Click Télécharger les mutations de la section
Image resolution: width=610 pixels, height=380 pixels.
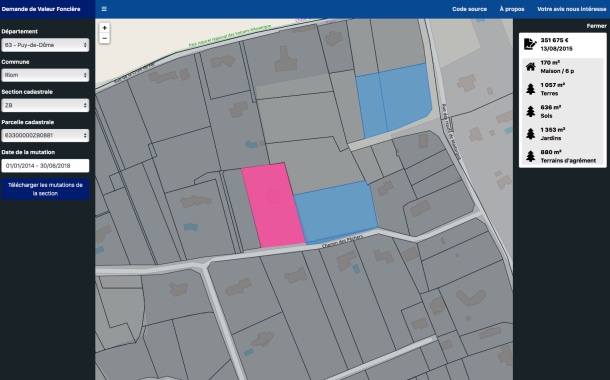[45, 189]
